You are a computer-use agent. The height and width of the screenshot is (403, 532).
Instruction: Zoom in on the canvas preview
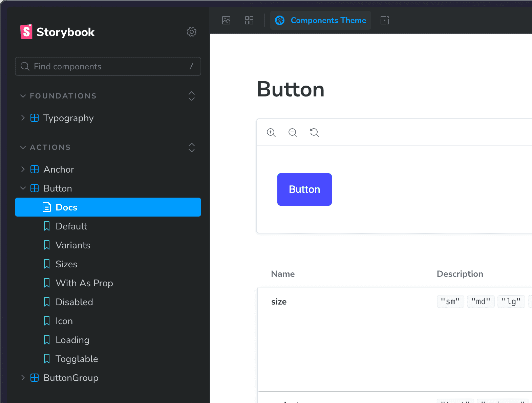coord(271,133)
